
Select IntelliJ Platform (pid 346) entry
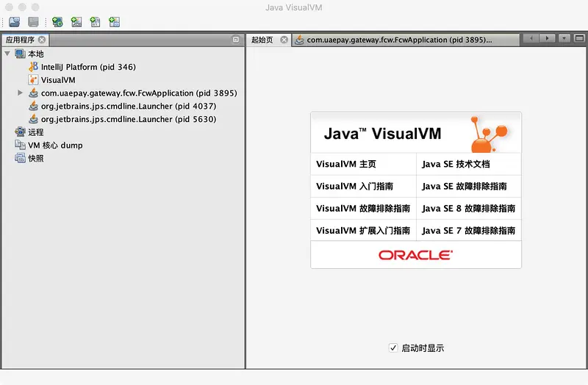88,67
